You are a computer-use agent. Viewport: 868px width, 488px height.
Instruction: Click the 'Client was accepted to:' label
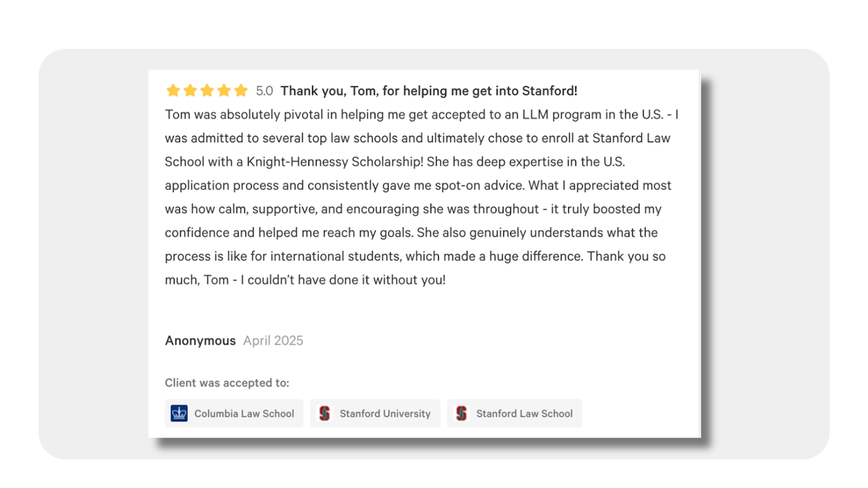click(x=227, y=383)
